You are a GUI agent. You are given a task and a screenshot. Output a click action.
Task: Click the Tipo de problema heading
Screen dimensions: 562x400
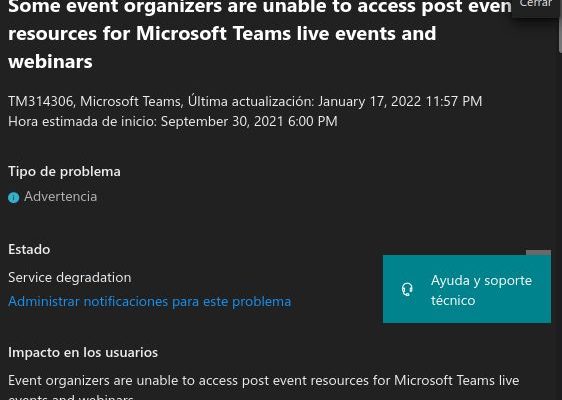(64, 171)
